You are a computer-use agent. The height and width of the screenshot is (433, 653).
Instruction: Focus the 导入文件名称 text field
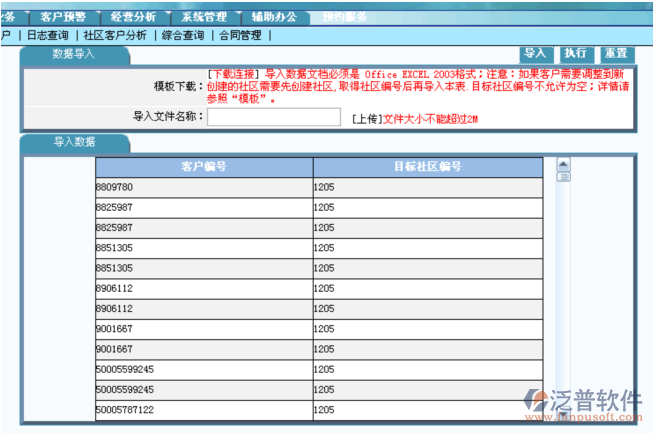(x=273, y=117)
